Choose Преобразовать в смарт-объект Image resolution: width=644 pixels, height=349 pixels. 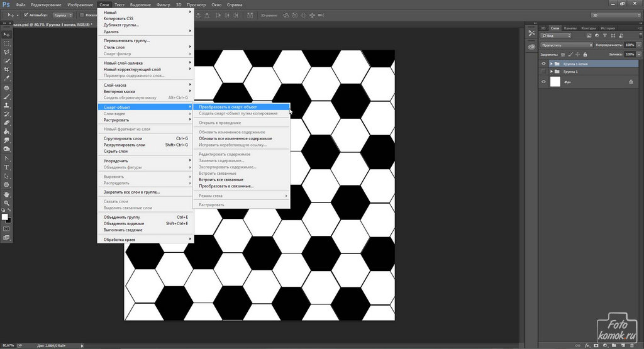pos(241,107)
